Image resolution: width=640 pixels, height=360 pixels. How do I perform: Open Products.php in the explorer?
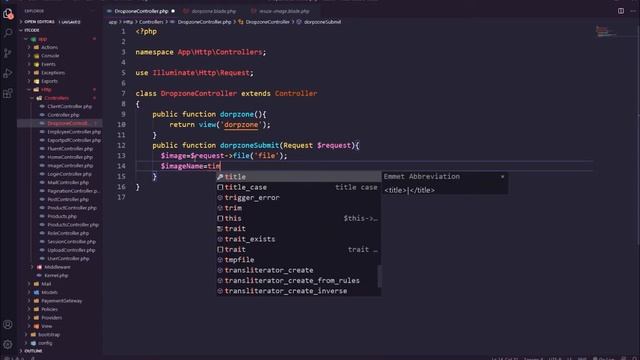pyautogui.click(x=62, y=216)
